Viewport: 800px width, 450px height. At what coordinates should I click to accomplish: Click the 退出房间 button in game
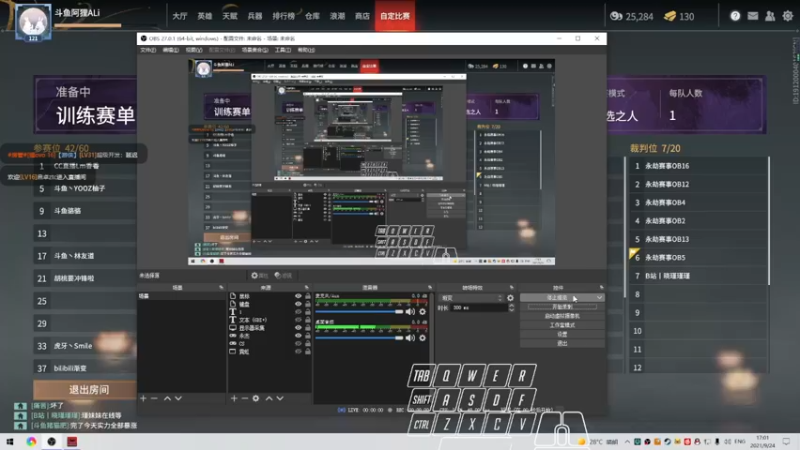85,390
